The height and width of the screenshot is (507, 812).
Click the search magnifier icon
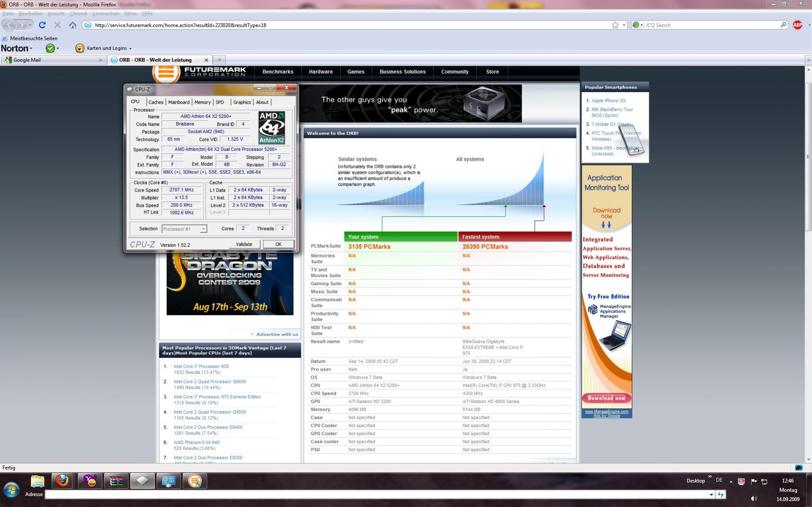[784, 25]
